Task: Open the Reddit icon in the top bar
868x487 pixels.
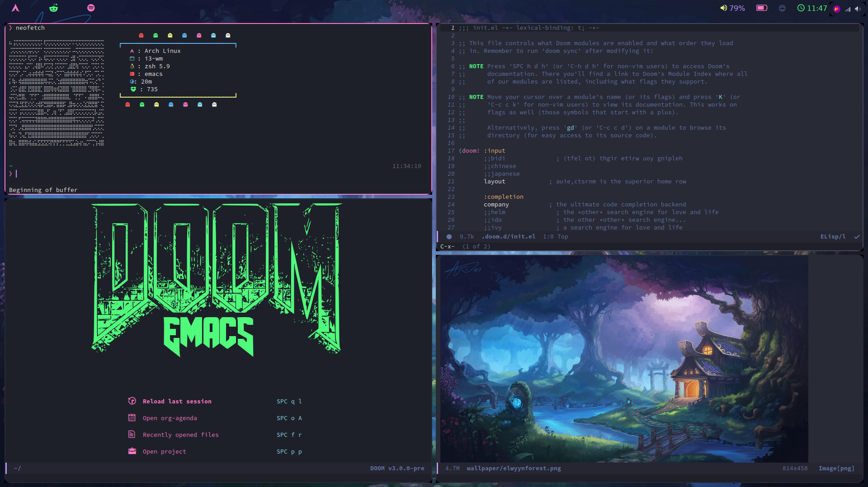Action: tap(53, 8)
